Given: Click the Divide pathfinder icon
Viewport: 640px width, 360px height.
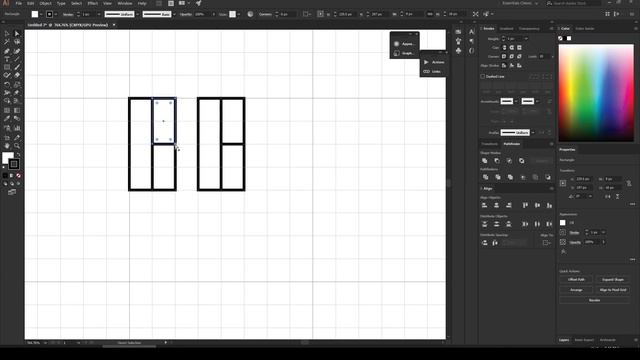Looking at the screenshot, I should point(485,177).
